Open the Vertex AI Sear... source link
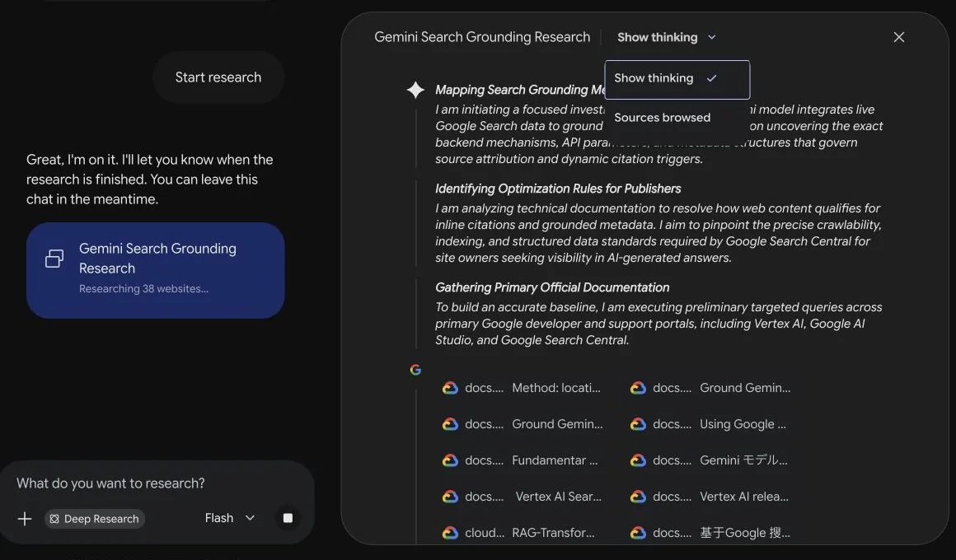The image size is (956, 560). 523,497
